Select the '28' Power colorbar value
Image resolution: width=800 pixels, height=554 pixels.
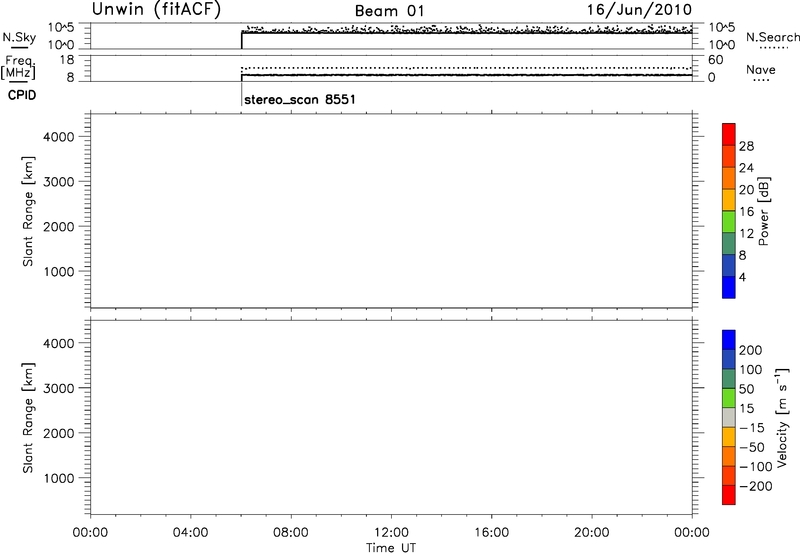tap(746, 146)
